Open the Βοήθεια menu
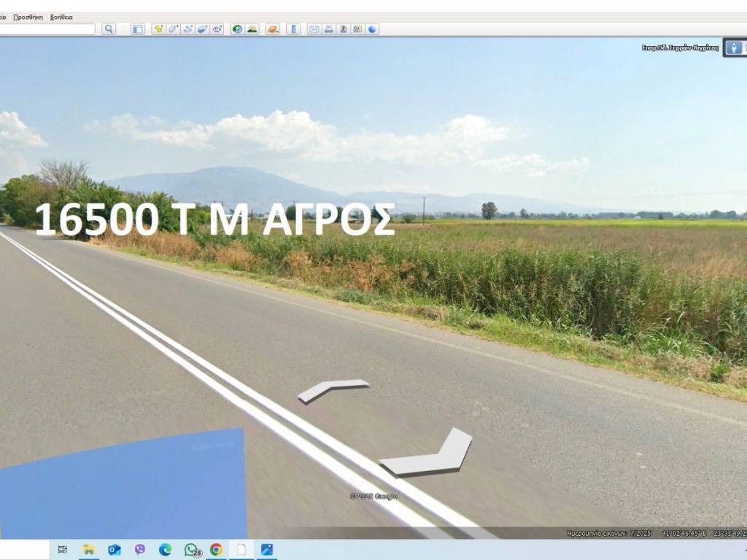The width and height of the screenshot is (747, 560). 61,17
